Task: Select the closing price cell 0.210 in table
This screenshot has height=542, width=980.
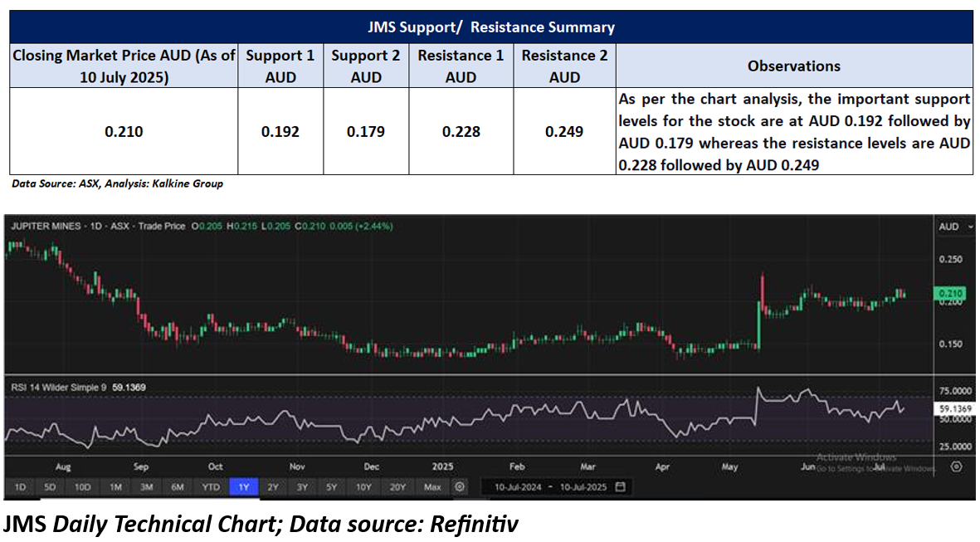Action: coord(124,131)
